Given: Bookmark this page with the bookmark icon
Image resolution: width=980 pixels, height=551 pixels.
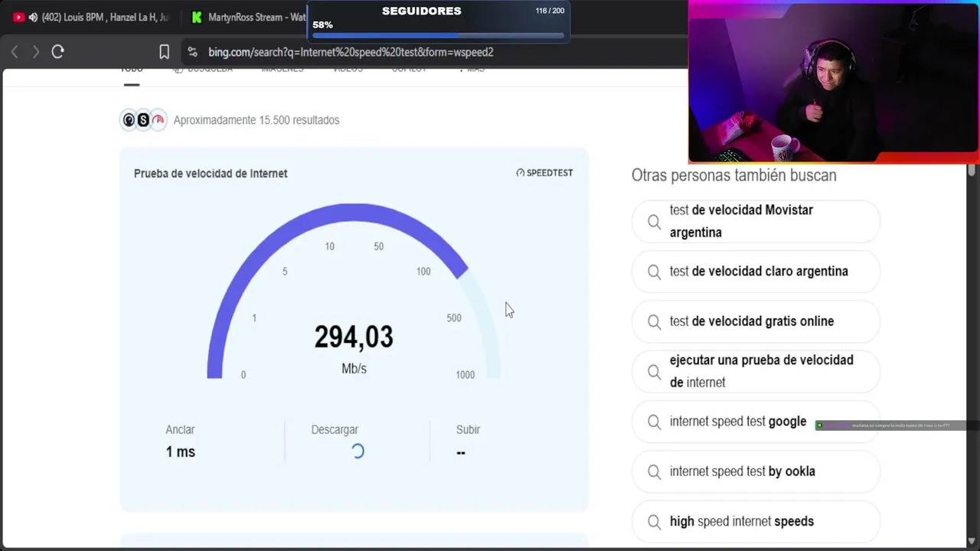Looking at the screenshot, I should 164,52.
